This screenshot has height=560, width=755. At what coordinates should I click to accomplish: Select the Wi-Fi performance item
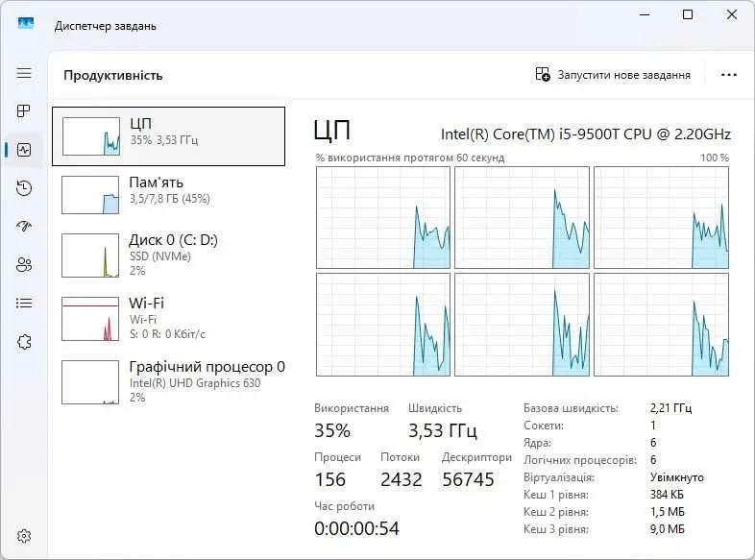[x=168, y=319]
